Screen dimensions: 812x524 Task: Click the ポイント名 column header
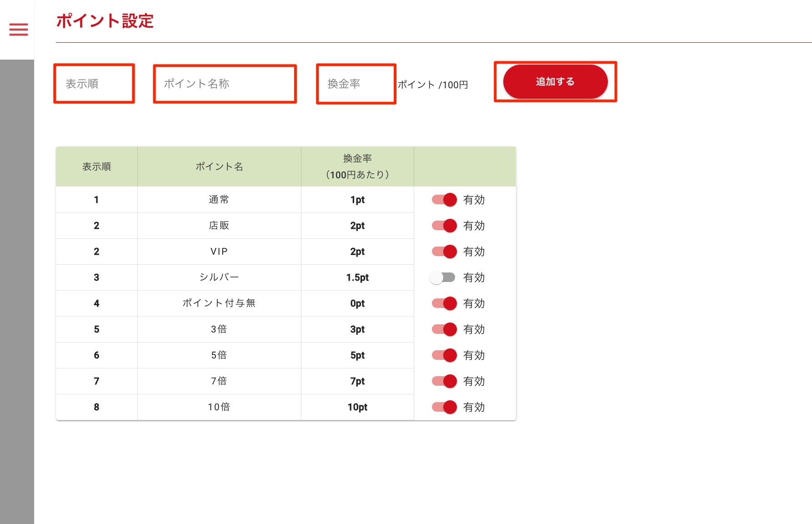click(219, 166)
